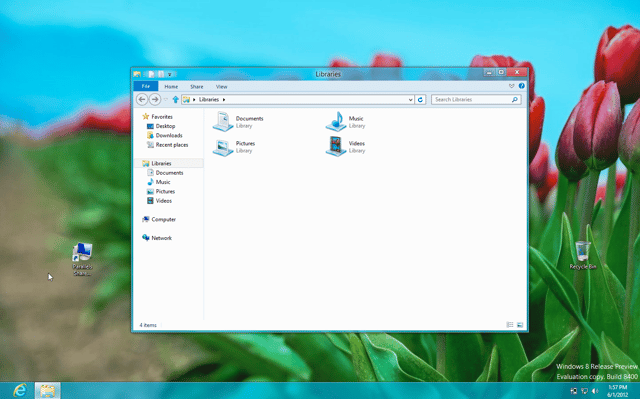Open Computer in the navigation pane

159,219
